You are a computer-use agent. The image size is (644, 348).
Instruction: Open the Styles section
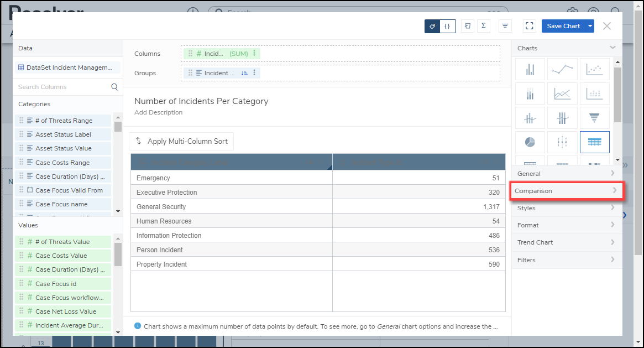567,208
